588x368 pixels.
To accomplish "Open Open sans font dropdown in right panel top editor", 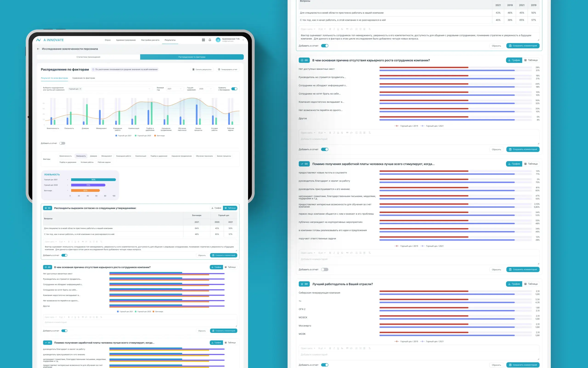I will 308,29.
